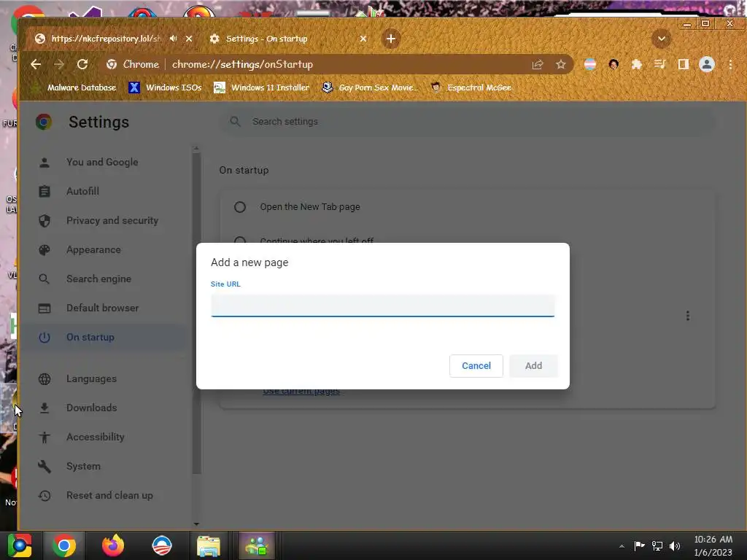Click the face avatar extension icon
The width and height of the screenshot is (747, 560).
(x=613, y=64)
